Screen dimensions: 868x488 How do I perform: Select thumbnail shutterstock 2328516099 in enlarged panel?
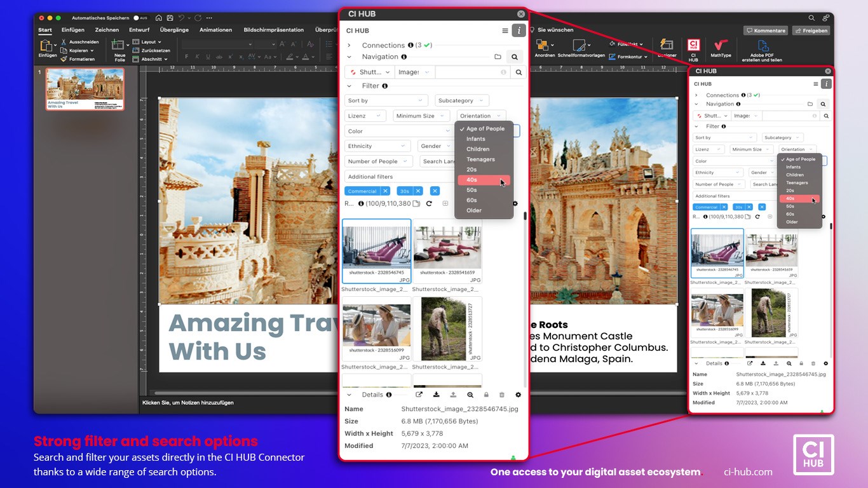(377, 329)
